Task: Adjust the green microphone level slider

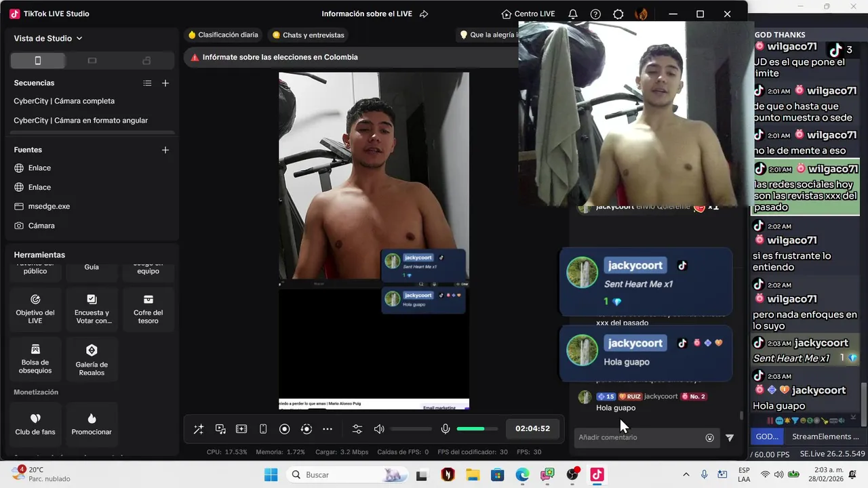Action: coord(477,429)
